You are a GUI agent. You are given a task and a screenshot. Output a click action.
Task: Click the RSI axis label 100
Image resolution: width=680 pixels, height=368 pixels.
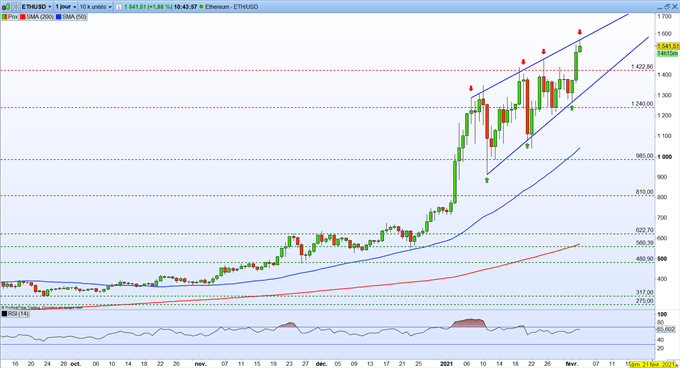point(662,314)
